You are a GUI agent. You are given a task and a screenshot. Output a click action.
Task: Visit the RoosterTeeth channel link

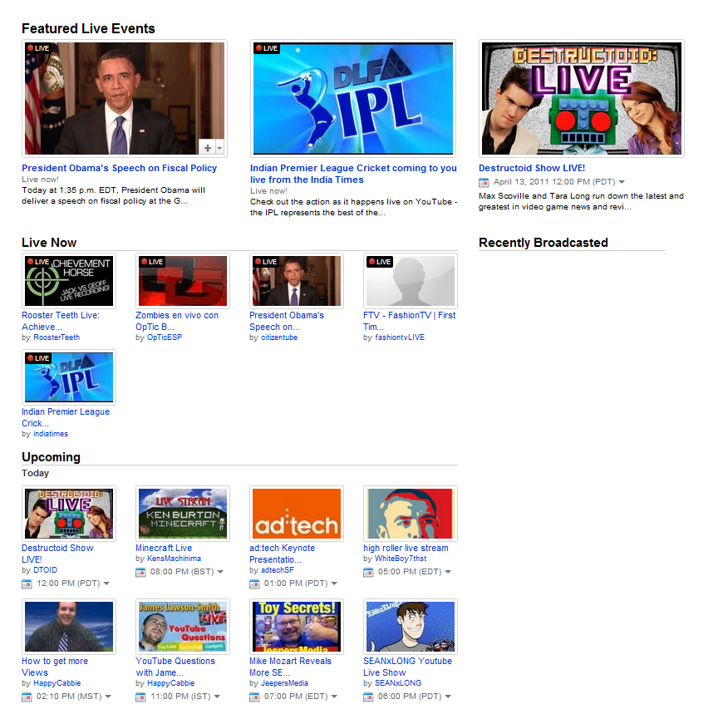pyautogui.click(x=57, y=337)
